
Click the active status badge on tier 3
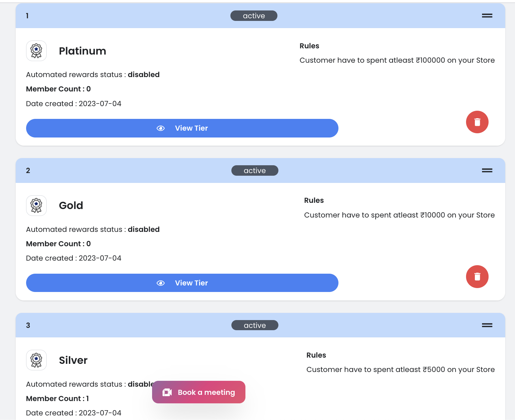coord(255,325)
